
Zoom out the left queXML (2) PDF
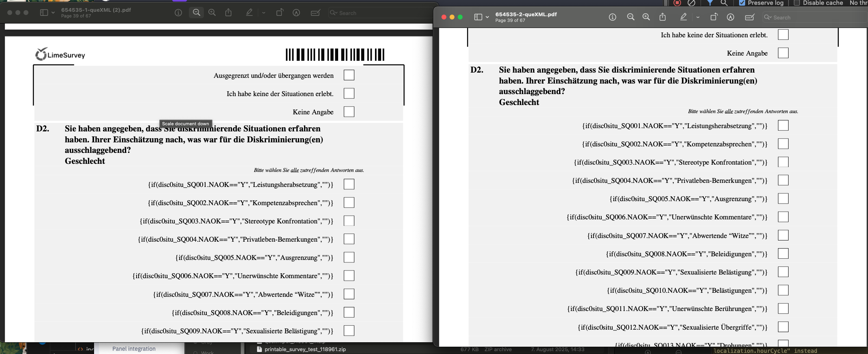pyautogui.click(x=197, y=13)
